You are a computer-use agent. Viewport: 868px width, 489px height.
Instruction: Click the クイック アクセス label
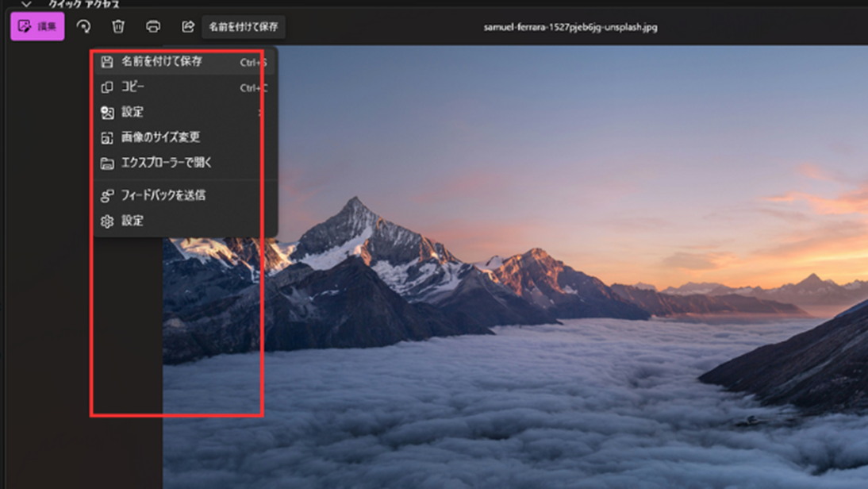(x=83, y=5)
